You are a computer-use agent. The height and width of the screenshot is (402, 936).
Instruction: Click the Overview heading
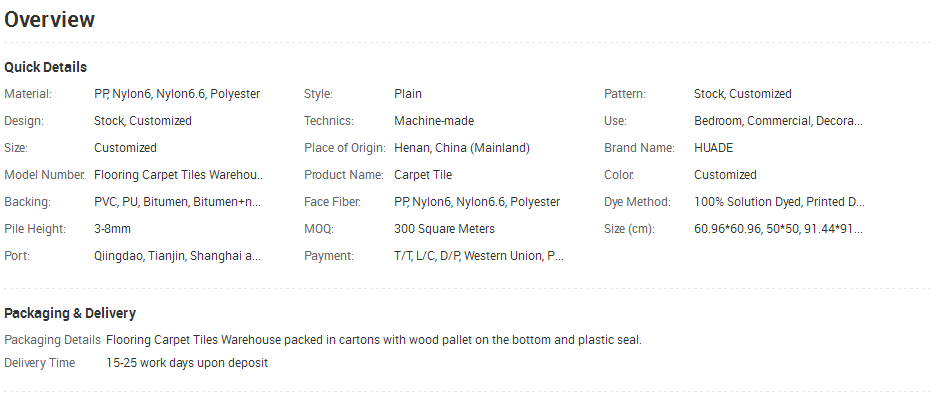pos(50,20)
